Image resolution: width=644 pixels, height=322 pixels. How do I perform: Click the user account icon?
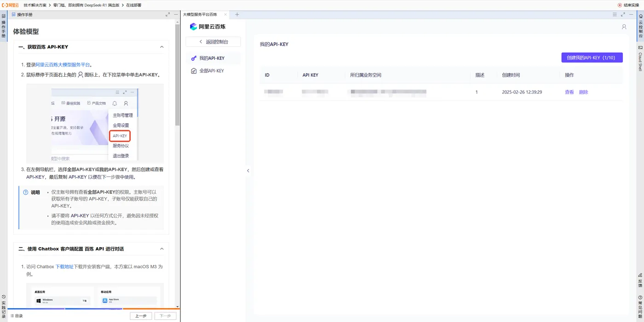(624, 27)
